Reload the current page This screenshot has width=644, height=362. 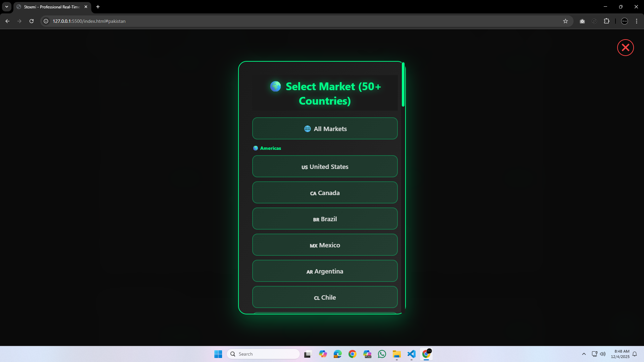coord(31,21)
